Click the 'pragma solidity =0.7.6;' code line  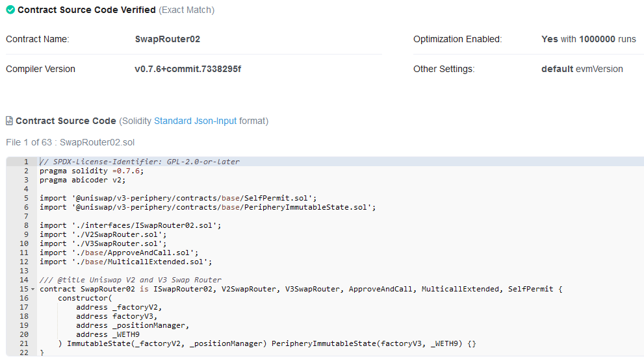click(92, 171)
